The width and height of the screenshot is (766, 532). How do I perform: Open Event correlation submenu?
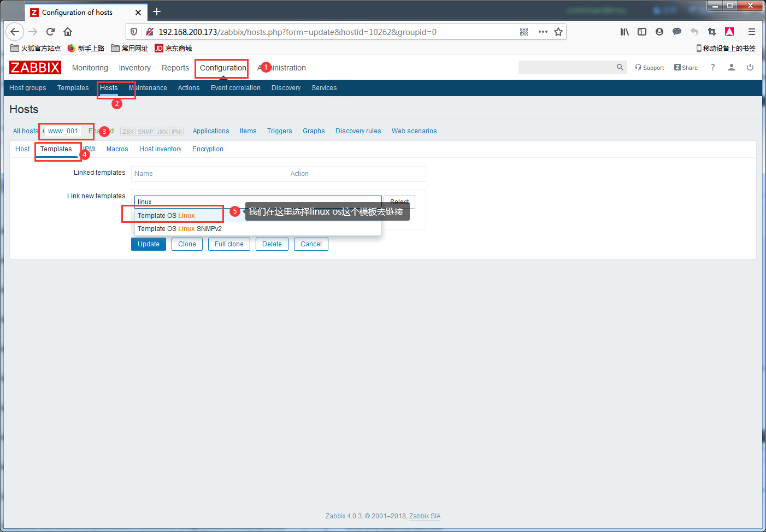tap(235, 88)
